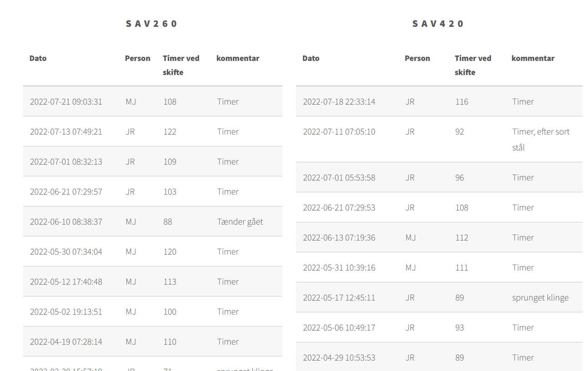
Task: Click 'sprunget klinge' comment in the 2022-05-17 row
Action: pyautogui.click(x=540, y=297)
